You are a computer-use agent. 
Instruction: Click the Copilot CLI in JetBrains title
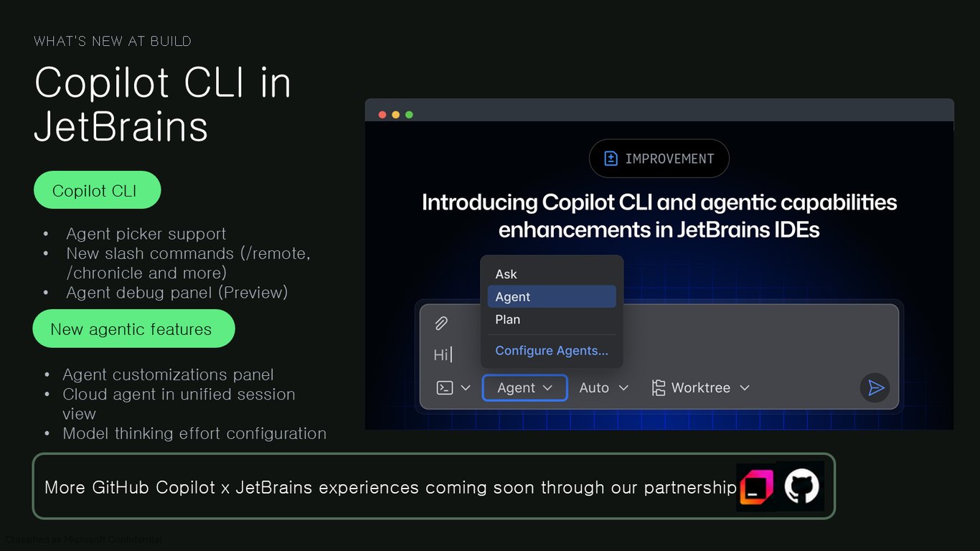163,104
